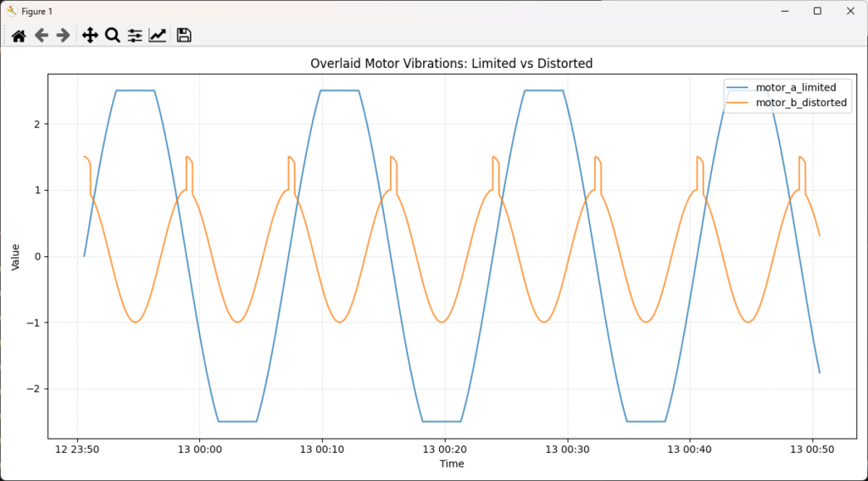The image size is (868, 481).
Task: Select the motor_b_distorted legend label
Action: [x=800, y=103]
